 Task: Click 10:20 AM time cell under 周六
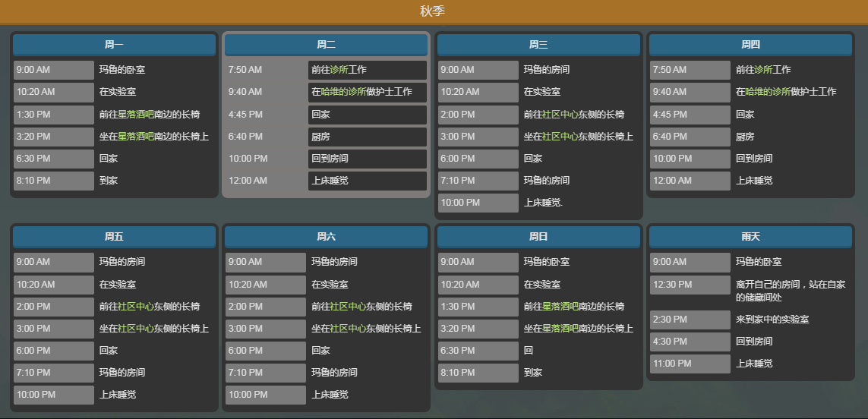pos(266,285)
